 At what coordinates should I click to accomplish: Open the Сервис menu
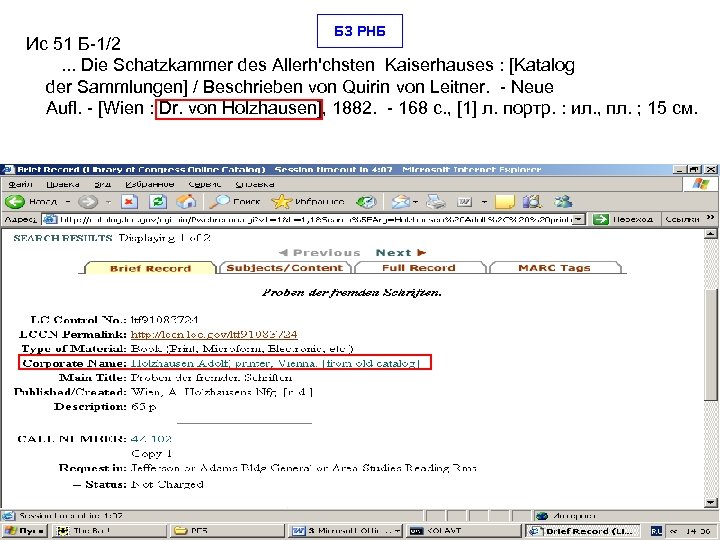(205, 184)
